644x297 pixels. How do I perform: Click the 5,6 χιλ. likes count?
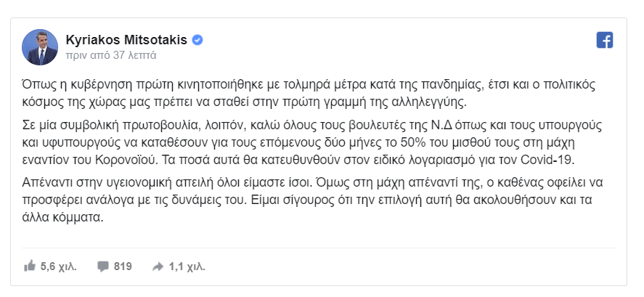59,267
